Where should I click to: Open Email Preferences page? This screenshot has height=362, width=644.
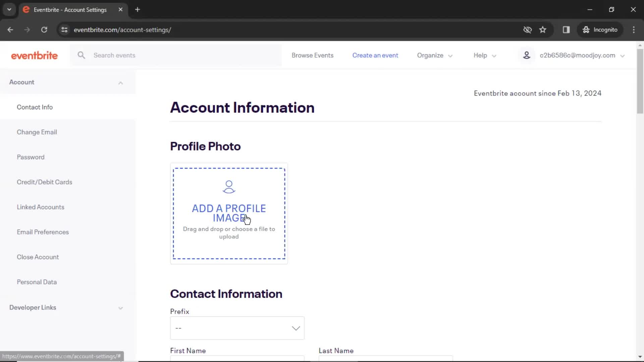coord(43,232)
